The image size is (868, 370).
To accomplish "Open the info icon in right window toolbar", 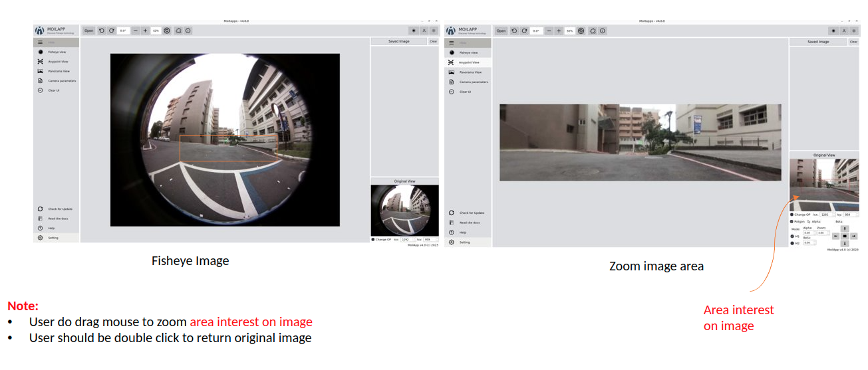I will tap(602, 31).
